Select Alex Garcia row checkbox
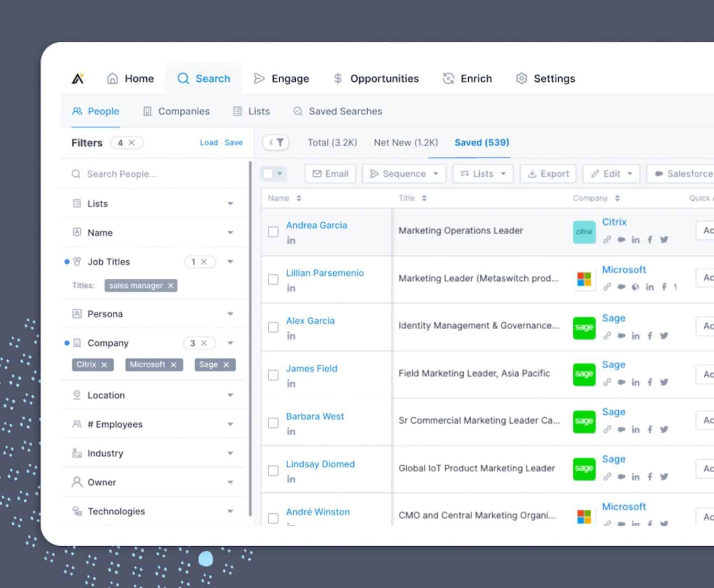Image resolution: width=714 pixels, height=588 pixels. click(x=273, y=327)
